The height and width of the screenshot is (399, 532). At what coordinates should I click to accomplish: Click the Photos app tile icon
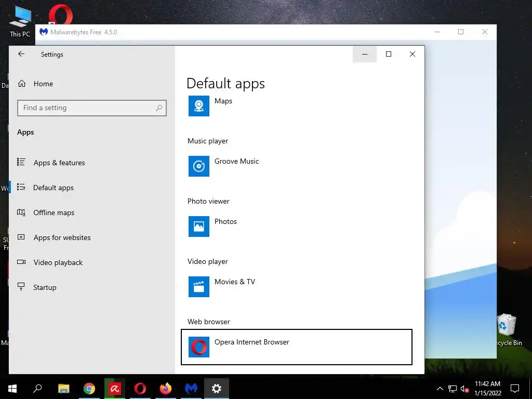pyautogui.click(x=199, y=227)
